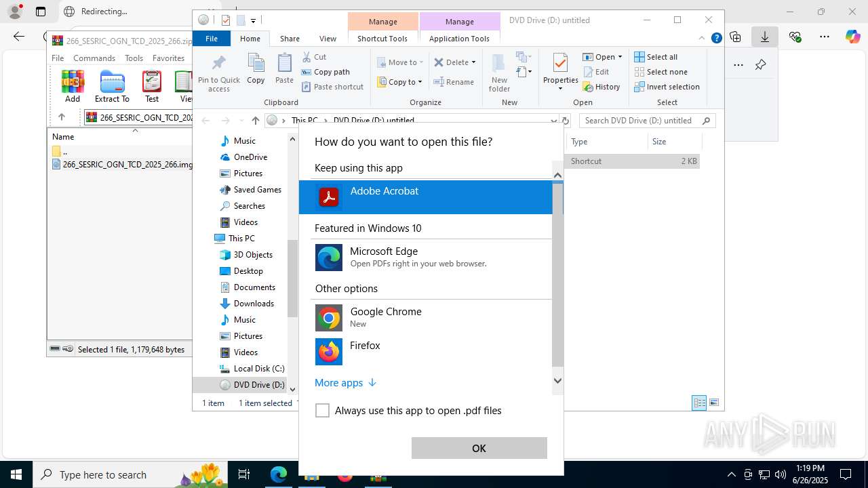Image resolution: width=868 pixels, height=488 pixels.
Task: Select Desktop in the navigation pane
Action: pos(248,271)
